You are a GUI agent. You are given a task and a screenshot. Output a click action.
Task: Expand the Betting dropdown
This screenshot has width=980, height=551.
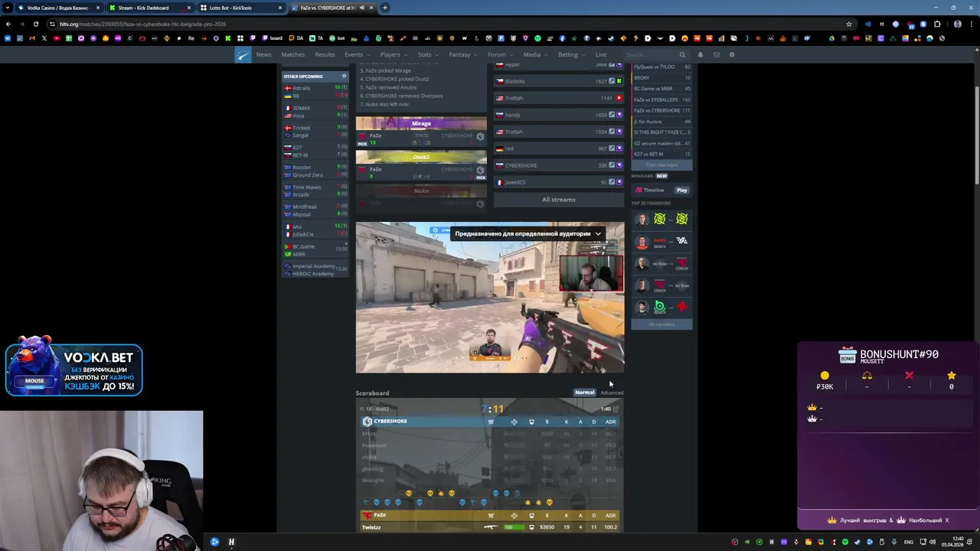pos(570,54)
